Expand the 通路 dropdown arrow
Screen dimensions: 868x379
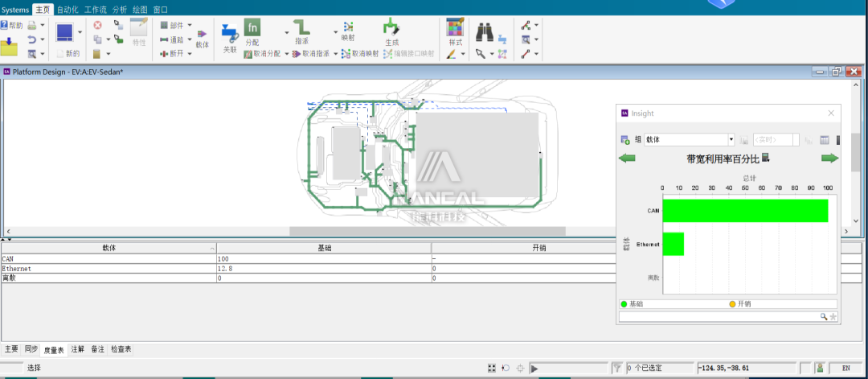(190, 39)
